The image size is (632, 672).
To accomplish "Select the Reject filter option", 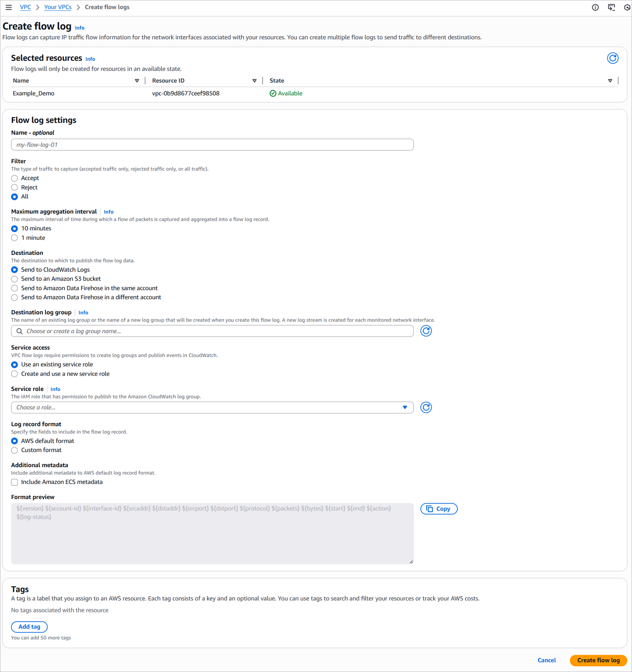I will pyautogui.click(x=15, y=187).
